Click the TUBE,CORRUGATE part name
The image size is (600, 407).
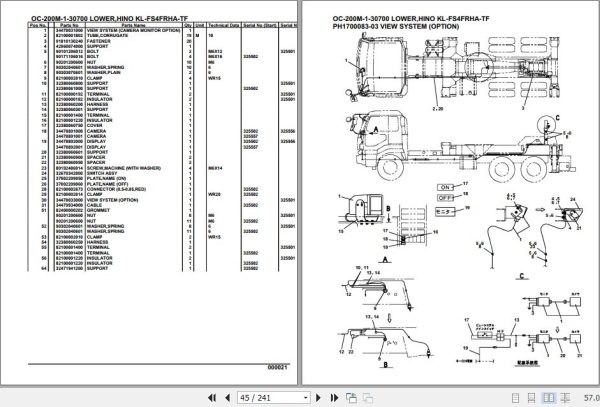point(107,35)
